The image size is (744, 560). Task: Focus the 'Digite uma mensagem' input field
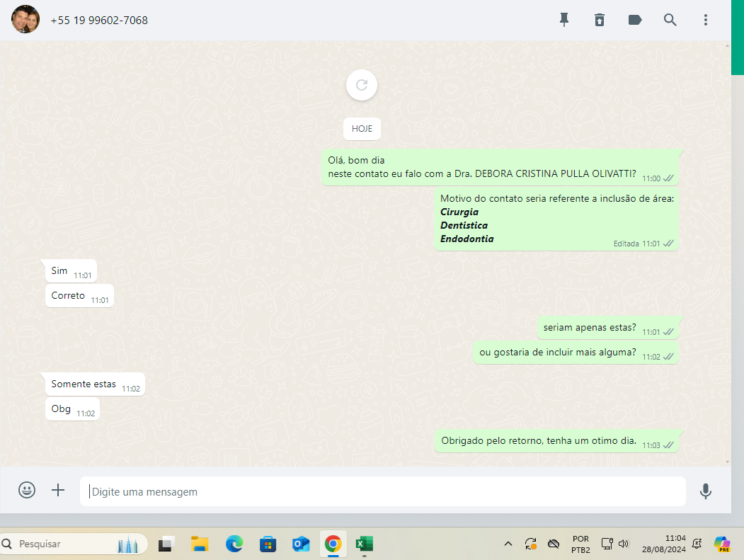pos(382,491)
